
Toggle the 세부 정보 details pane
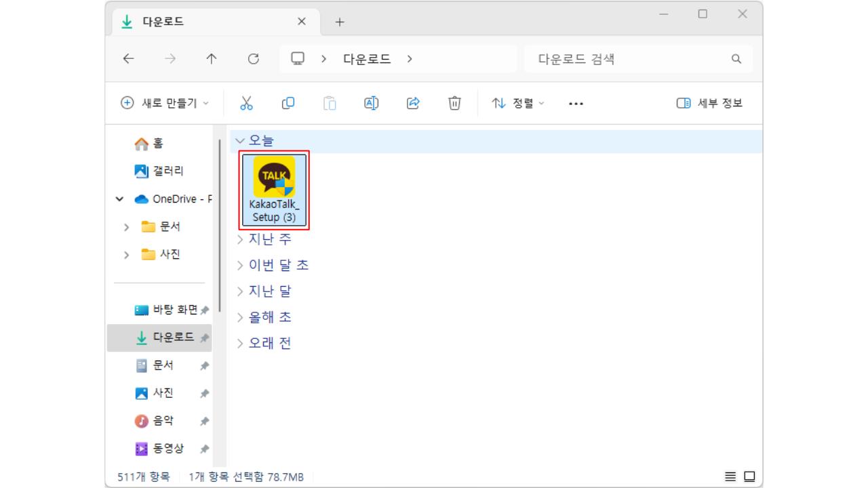[718, 103]
